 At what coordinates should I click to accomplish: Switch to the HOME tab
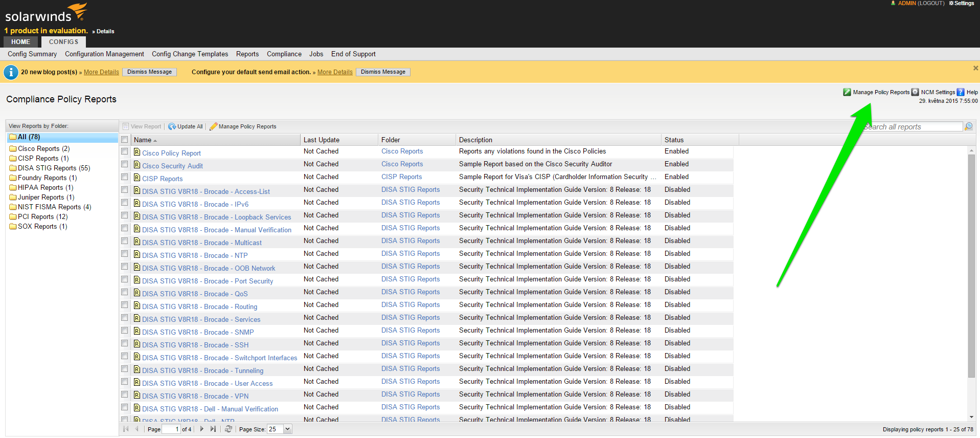tap(21, 42)
